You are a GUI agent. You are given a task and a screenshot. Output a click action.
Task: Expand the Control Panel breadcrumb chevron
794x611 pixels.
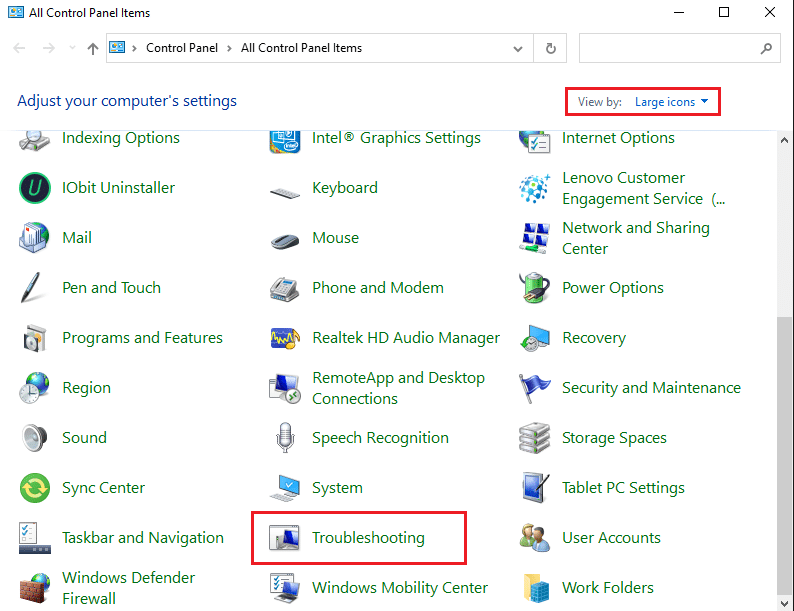point(226,48)
